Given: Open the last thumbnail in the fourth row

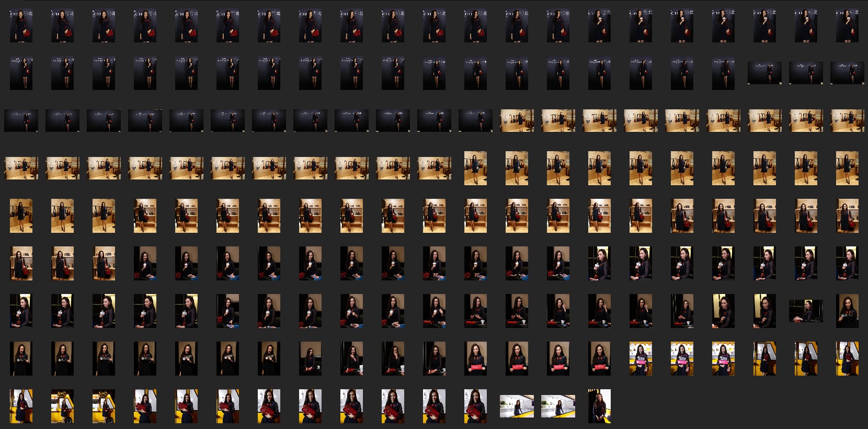Looking at the screenshot, I should click(847, 168).
